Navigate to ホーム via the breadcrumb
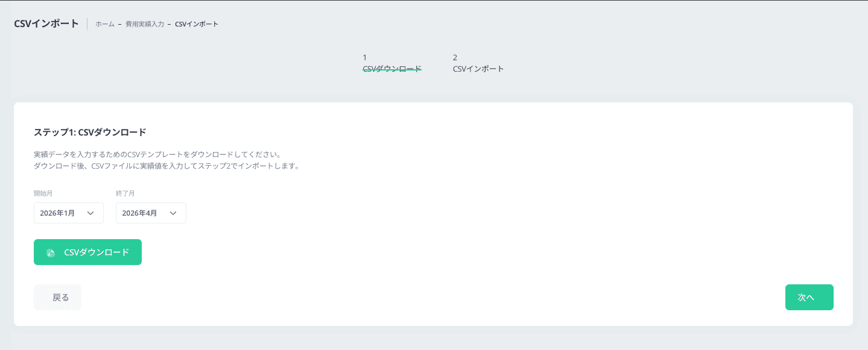 104,23
